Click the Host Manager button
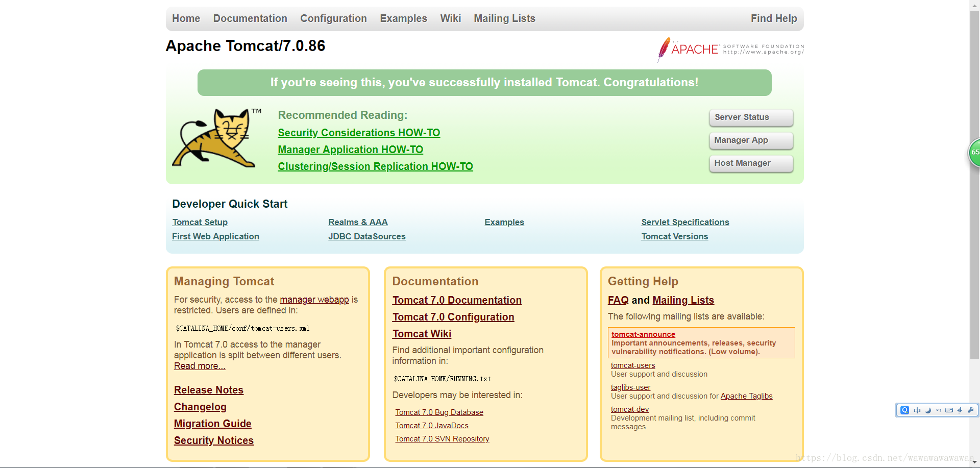The image size is (980, 468). click(751, 163)
